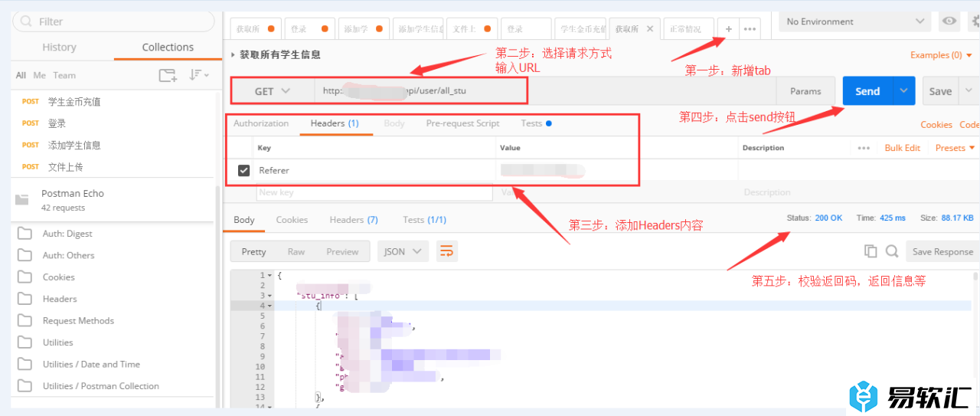Copy response with the copy icon
This screenshot has height=416, width=980.
pos(871,251)
